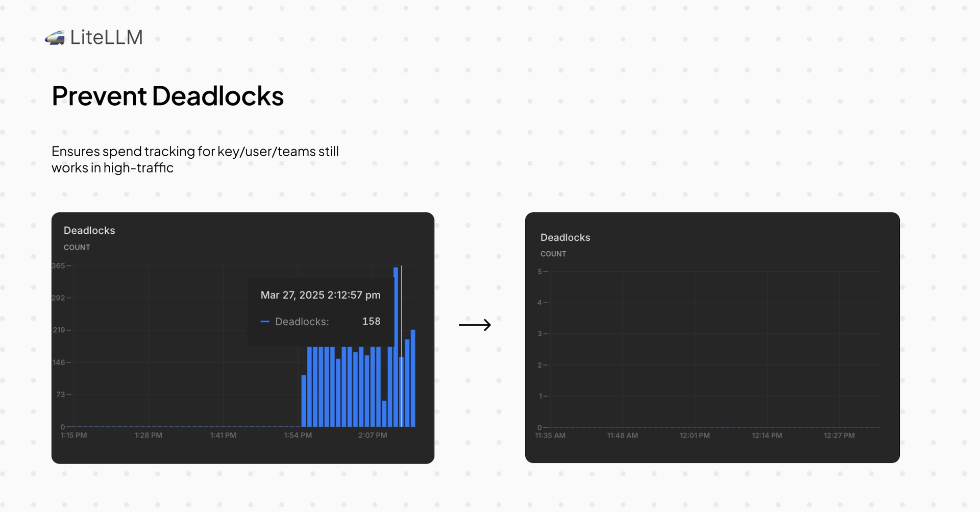The width and height of the screenshot is (980, 512).
Task: Click the first blue bar near 1:54 PM
Action: (304, 401)
